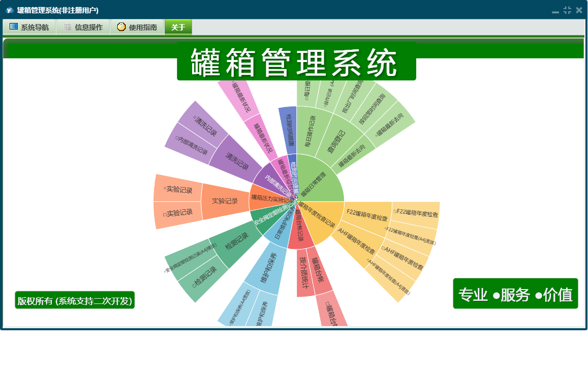Click the app icon in the title bar
The image size is (588, 387).
pyautogui.click(x=10, y=10)
